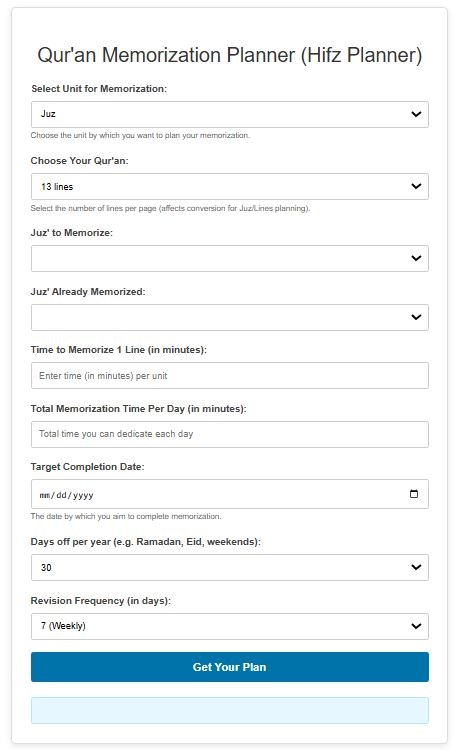This screenshot has height=750, width=454.
Task: Open the dropdown showing Juz
Action: point(230,114)
